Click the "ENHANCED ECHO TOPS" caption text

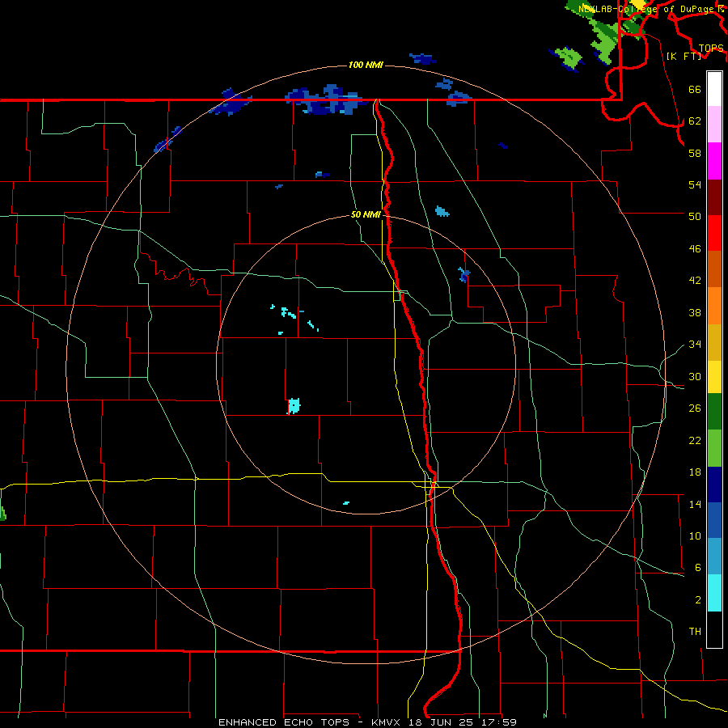(x=284, y=722)
